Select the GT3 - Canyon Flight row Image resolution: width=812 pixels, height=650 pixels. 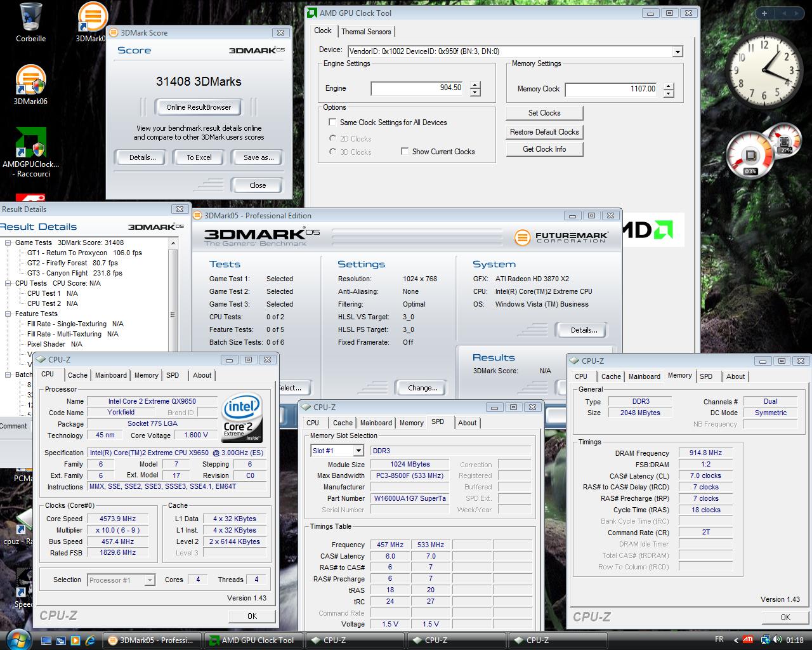75,273
